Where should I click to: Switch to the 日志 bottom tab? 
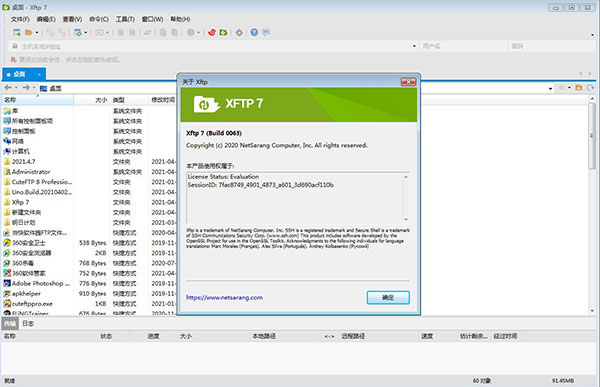click(x=28, y=324)
